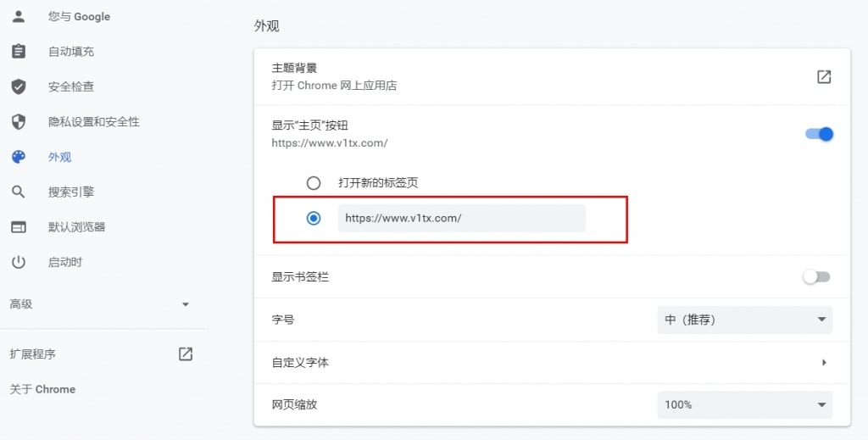Open the 字号 dropdown
Viewport: 868px width, 440px height.
coord(744,320)
